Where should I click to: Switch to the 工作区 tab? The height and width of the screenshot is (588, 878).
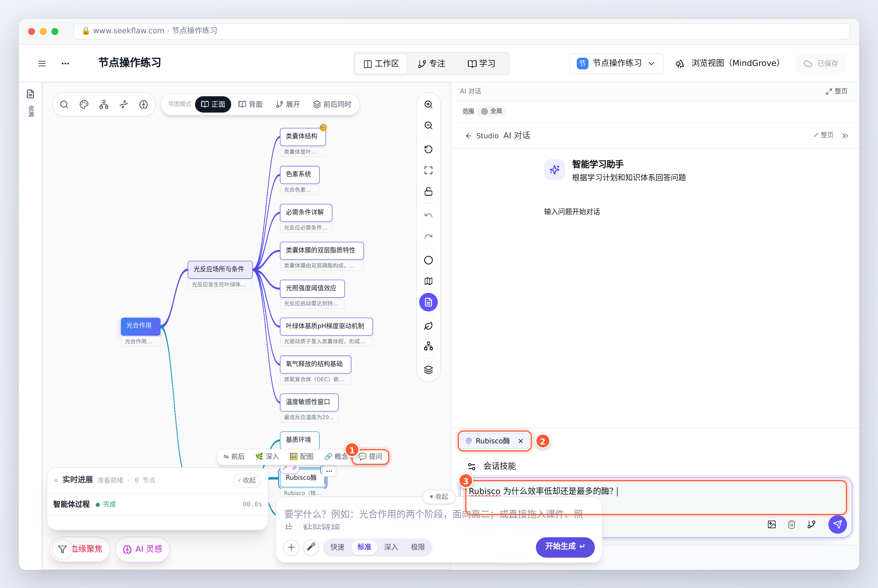point(381,64)
